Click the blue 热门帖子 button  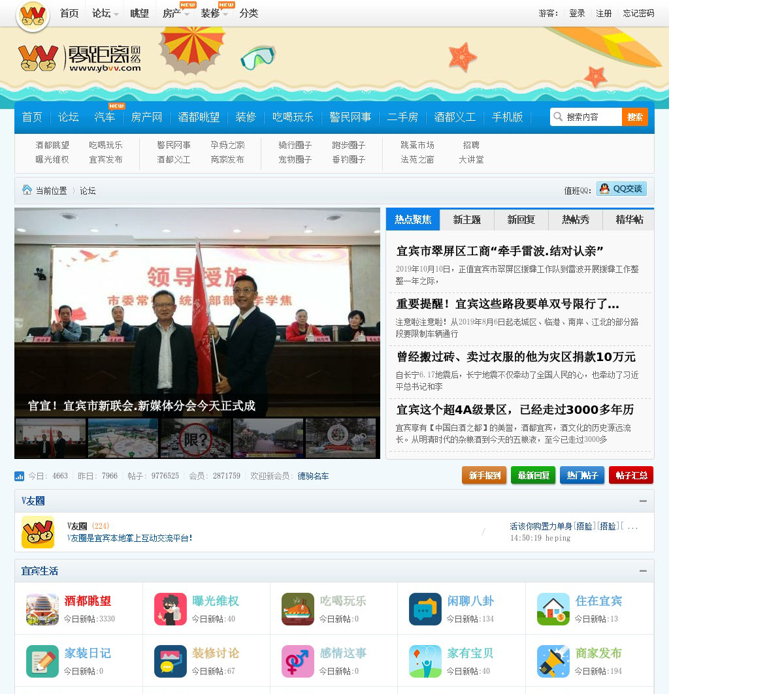[x=582, y=475]
